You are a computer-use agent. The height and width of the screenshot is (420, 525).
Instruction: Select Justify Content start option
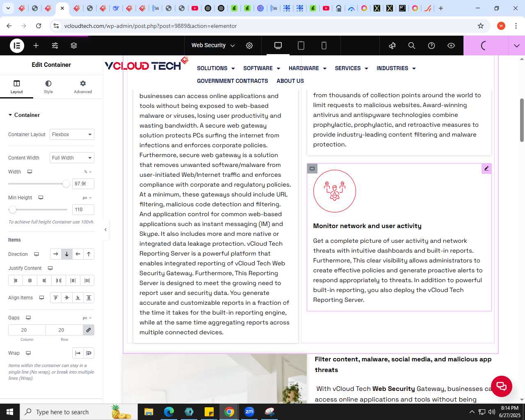click(x=16, y=281)
